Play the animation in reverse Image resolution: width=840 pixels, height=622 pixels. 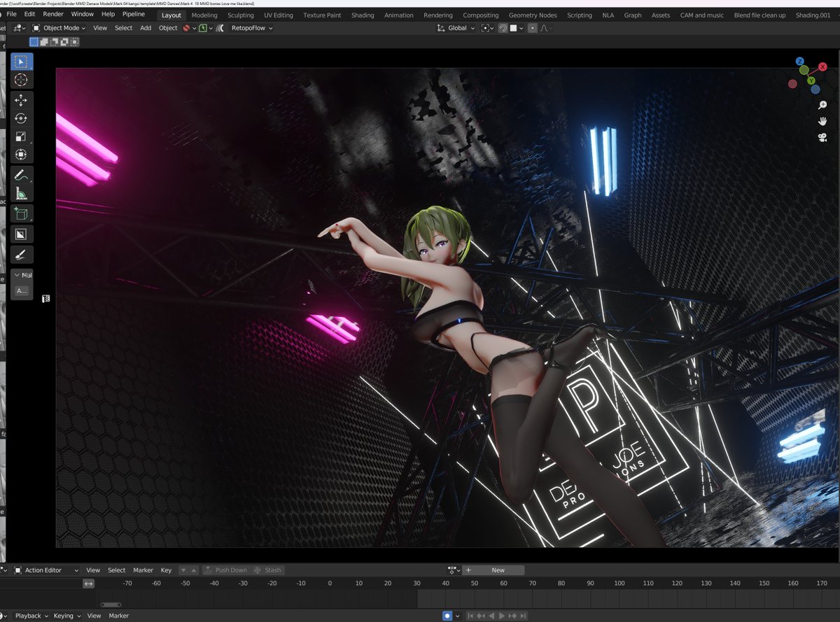(x=492, y=616)
